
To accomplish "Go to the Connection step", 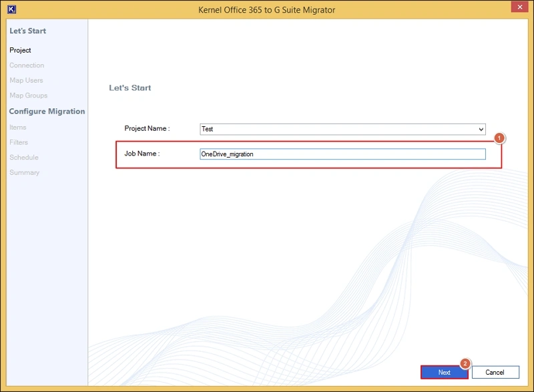I will [27, 65].
